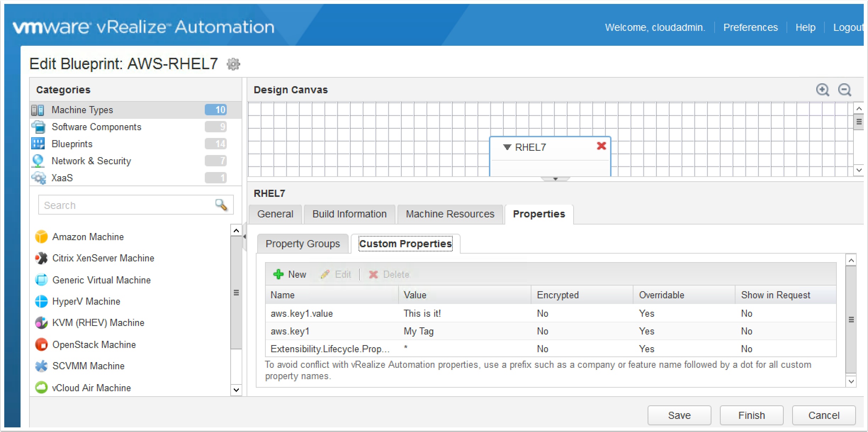Screen dimensions: 868x432
Task: Switch to the Build Information tab
Action: [x=349, y=214]
